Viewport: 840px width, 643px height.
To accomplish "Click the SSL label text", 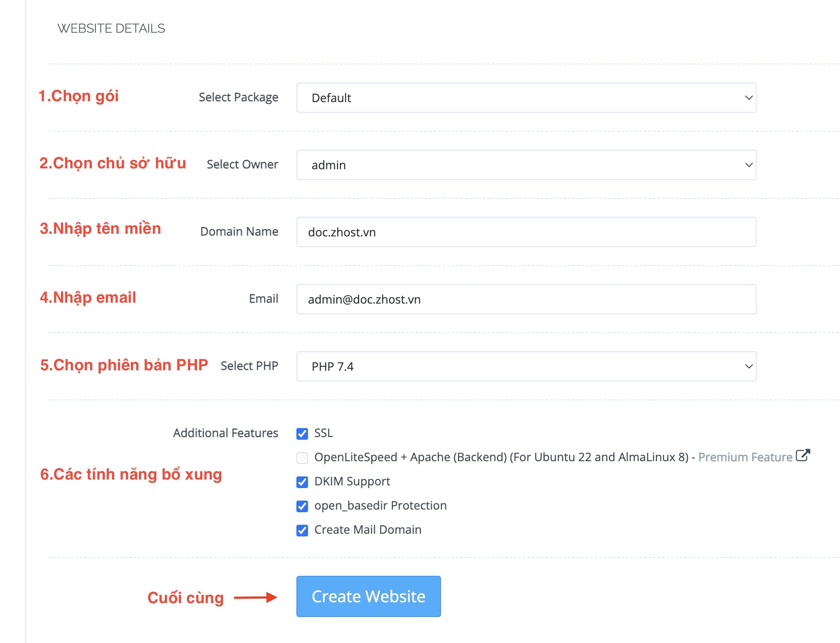I will [323, 433].
